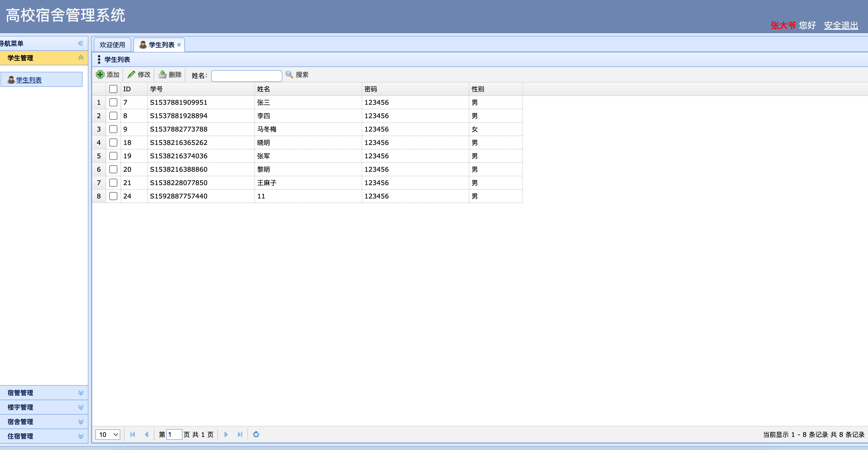Click the Delete (删除) toolbar icon
This screenshot has height=450, width=868.
[x=162, y=74]
